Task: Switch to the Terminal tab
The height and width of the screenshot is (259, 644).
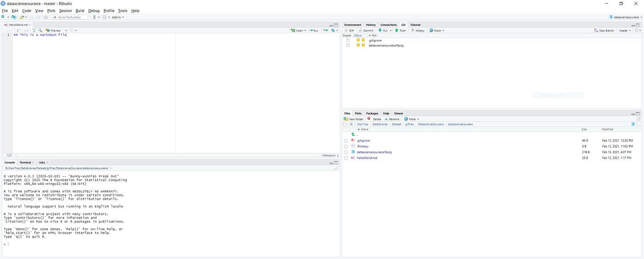Action: tap(25, 162)
